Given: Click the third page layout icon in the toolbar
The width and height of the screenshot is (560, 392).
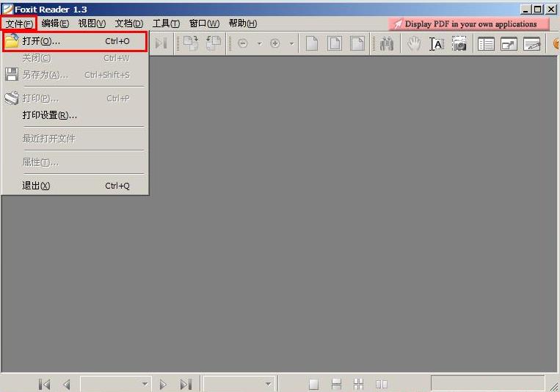Looking at the screenshot, I should 357,43.
